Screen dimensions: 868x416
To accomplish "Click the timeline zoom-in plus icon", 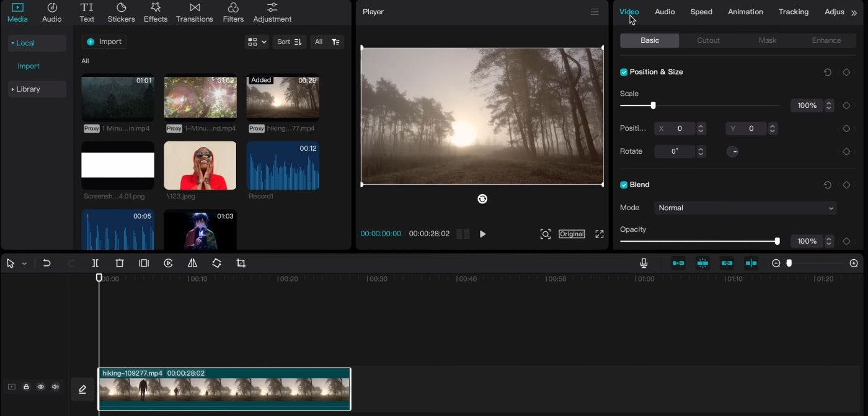I will click(x=854, y=263).
